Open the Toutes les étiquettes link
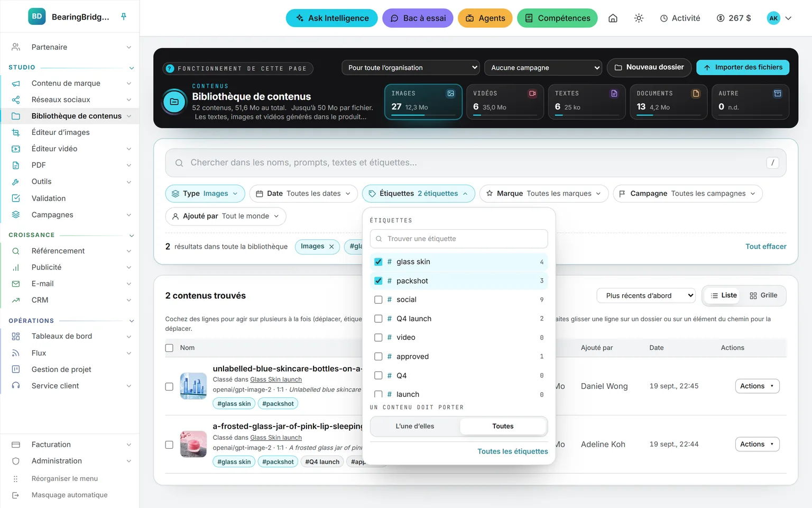The height and width of the screenshot is (508, 812). [x=513, y=451]
